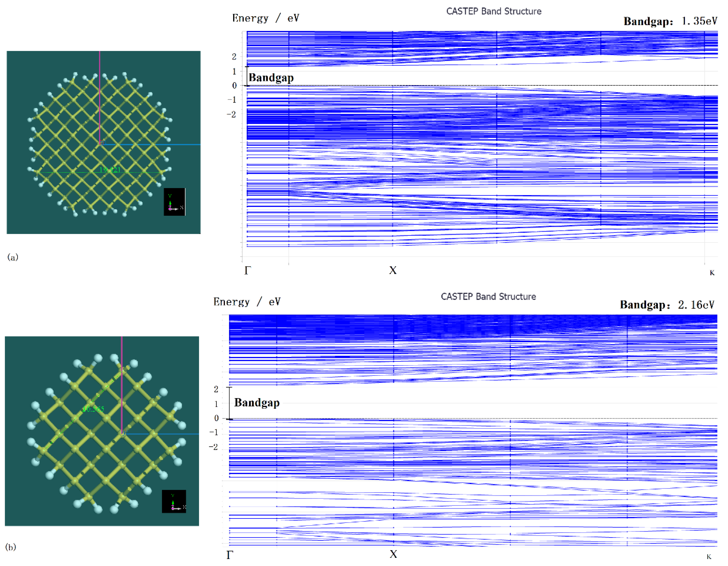Click the green 19.321 distance label

point(110,170)
